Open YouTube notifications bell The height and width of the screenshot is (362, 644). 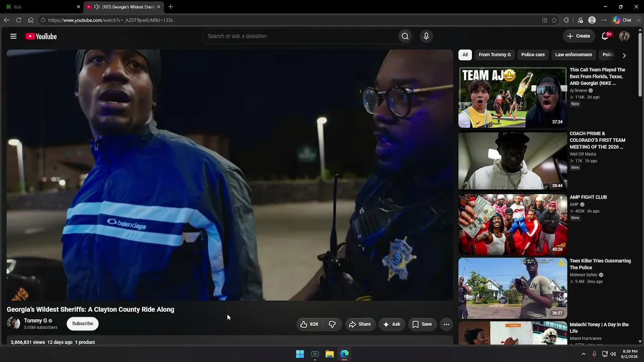605,36
